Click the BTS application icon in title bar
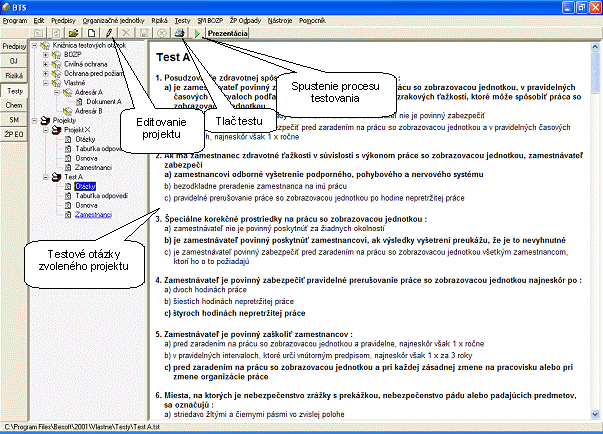This screenshot has width=603, height=434. tap(6, 7)
